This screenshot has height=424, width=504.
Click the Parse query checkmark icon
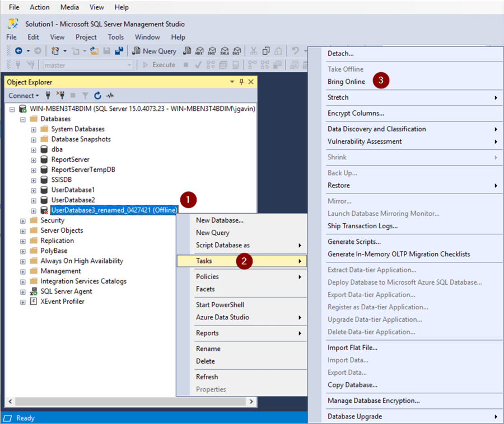click(197, 65)
